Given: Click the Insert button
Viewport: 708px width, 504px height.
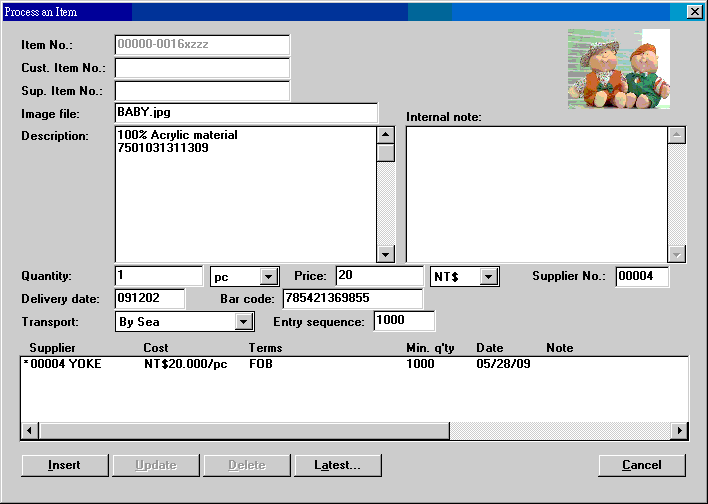Looking at the screenshot, I should click(65, 465).
